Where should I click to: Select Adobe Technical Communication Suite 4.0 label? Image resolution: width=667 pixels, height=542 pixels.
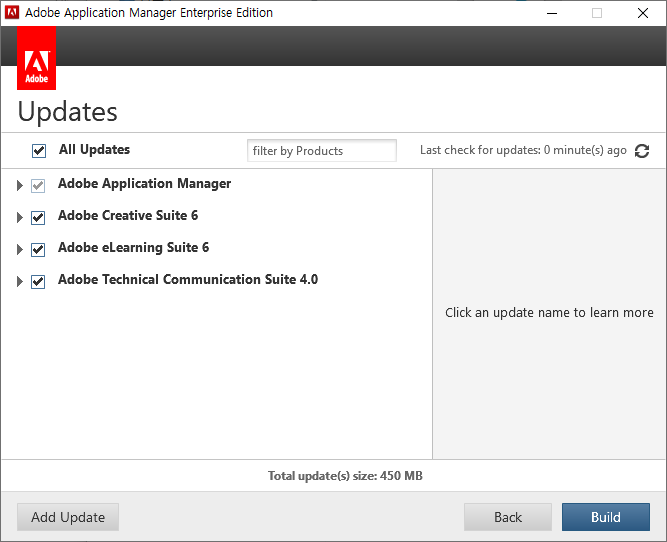click(188, 279)
